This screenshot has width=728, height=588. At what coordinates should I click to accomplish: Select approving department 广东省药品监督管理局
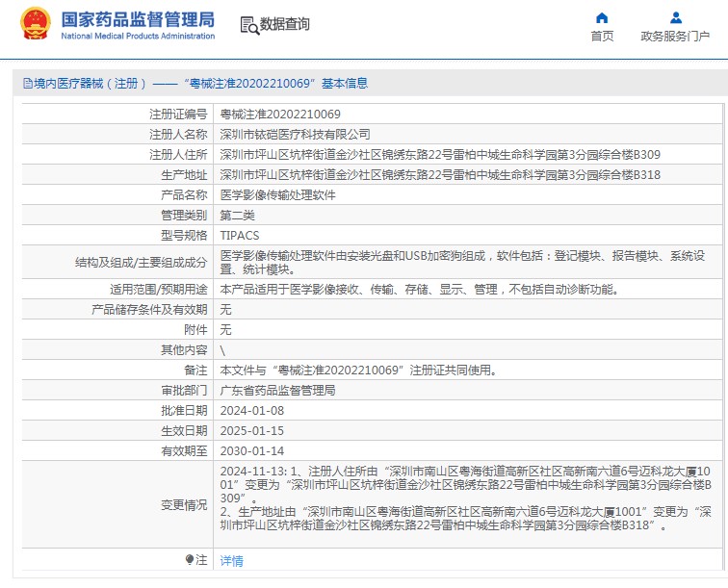click(277, 391)
